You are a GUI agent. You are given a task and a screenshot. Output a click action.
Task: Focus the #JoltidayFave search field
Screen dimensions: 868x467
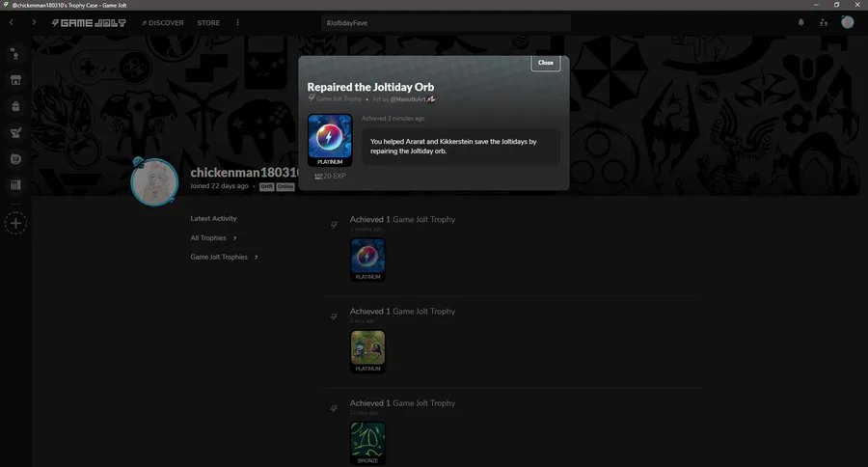pos(446,23)
